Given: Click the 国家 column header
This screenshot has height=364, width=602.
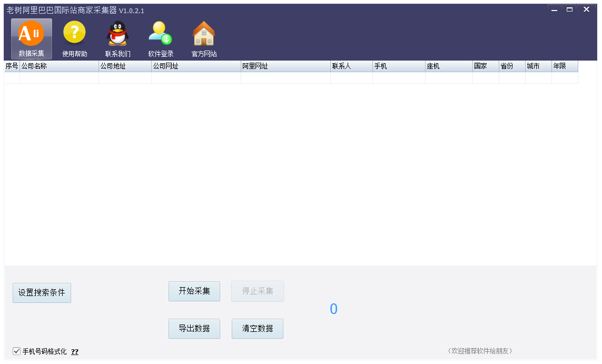Looking at the screenshot, I should (486, 66).
